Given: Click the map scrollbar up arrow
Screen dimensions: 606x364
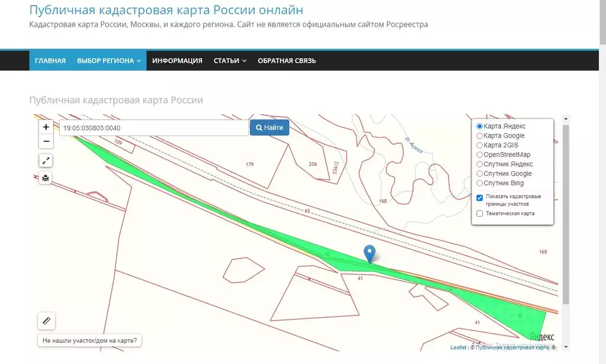Looking at the screenshot, I should tap(566, 118).
